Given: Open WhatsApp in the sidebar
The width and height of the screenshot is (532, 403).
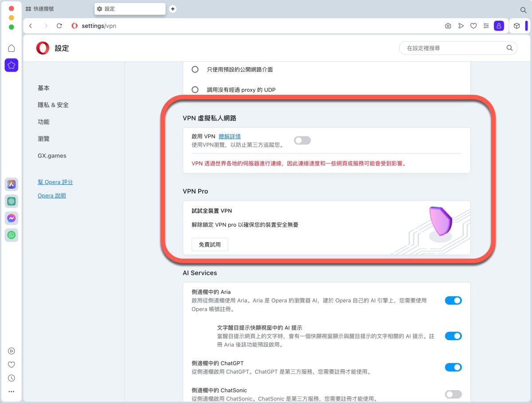Looking at the screenshot, I should coord(12,235).
